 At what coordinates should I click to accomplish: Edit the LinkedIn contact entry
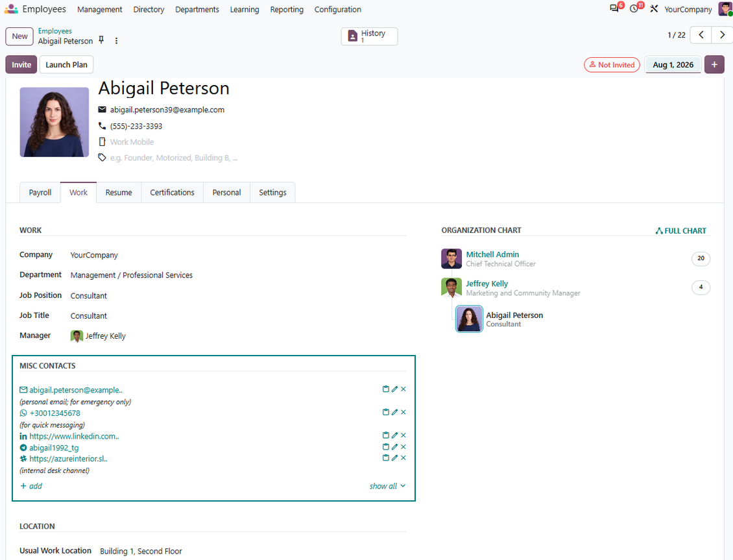394,435
